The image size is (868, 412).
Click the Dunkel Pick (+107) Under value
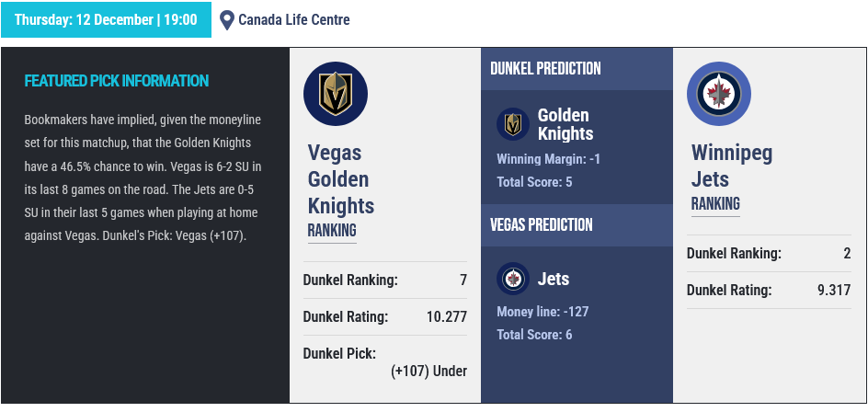[428, 372]
